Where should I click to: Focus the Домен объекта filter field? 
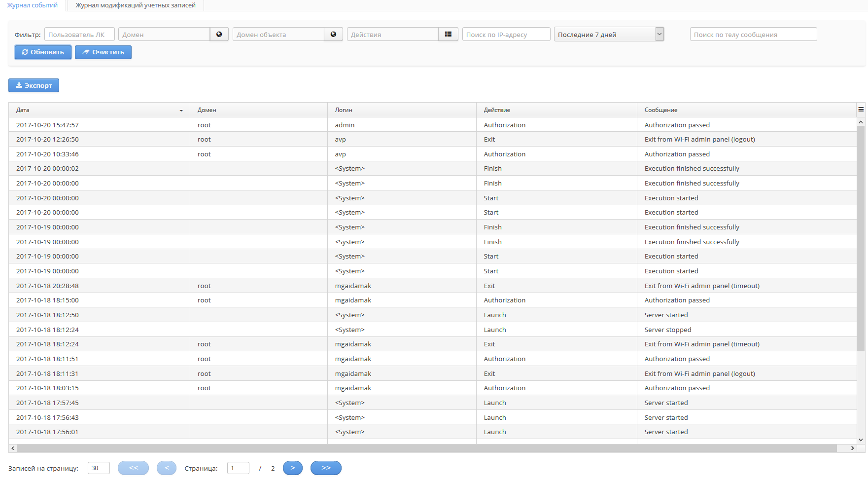(x=278, y=35)
